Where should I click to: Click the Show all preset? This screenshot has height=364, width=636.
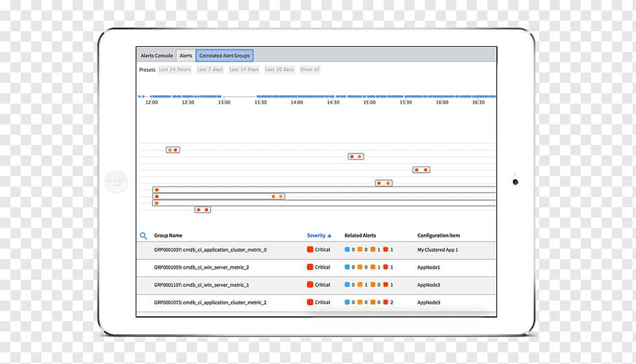310,69
